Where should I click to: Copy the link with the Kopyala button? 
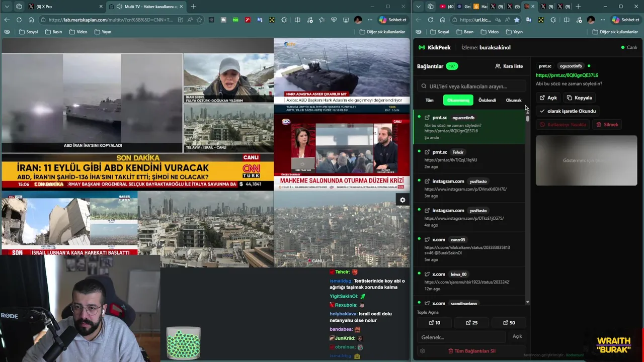click(x=579, y=98)
